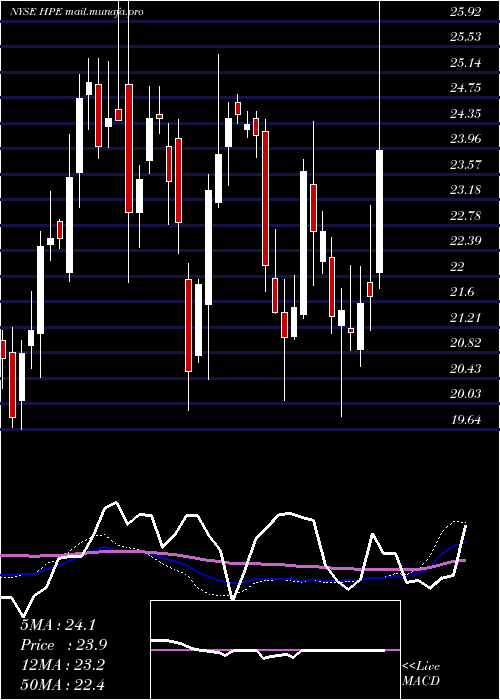The image size is (500, 700).
Task: Click the 25.53 price axis label
Action: point(466,37)
